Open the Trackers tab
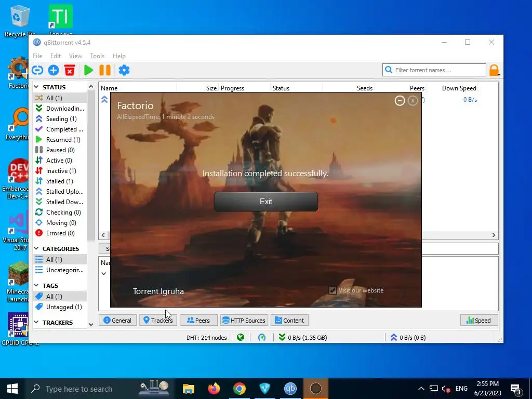The image size is (532, 399). coord(158,320)
